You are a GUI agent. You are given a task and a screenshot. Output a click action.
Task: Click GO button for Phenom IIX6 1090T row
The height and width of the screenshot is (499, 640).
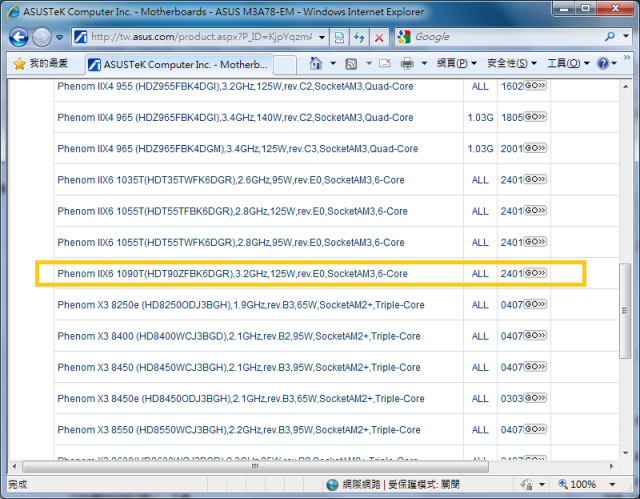point(535,273)
